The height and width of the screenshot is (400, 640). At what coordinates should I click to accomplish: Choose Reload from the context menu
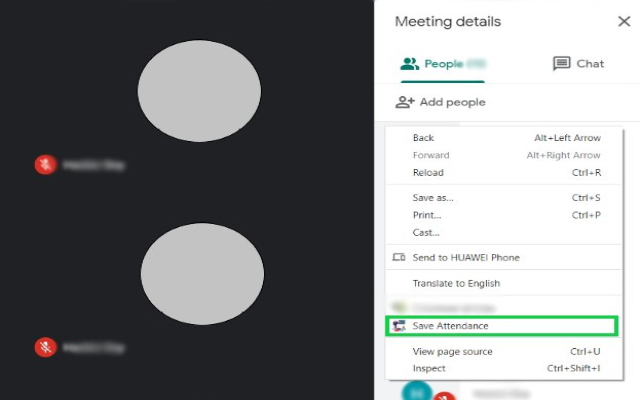pyautogui.click(x=428, y=173)
